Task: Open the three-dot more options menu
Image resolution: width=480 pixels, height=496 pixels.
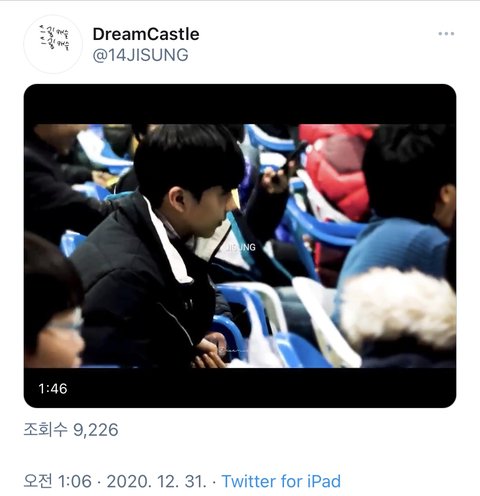Action: (x=446, y=34)
